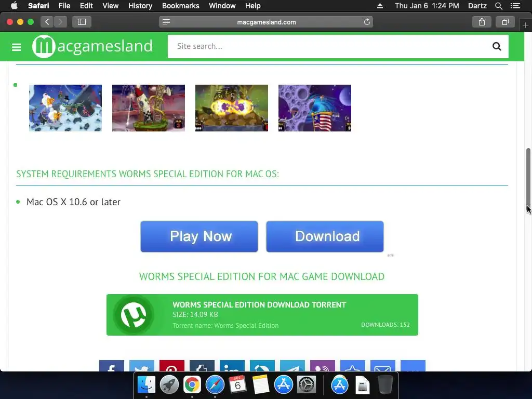Click the 'DOWNLOADS: 152' text
This screenshot has width=532, height=399.
pyautogui.click(x=385, y=325)
